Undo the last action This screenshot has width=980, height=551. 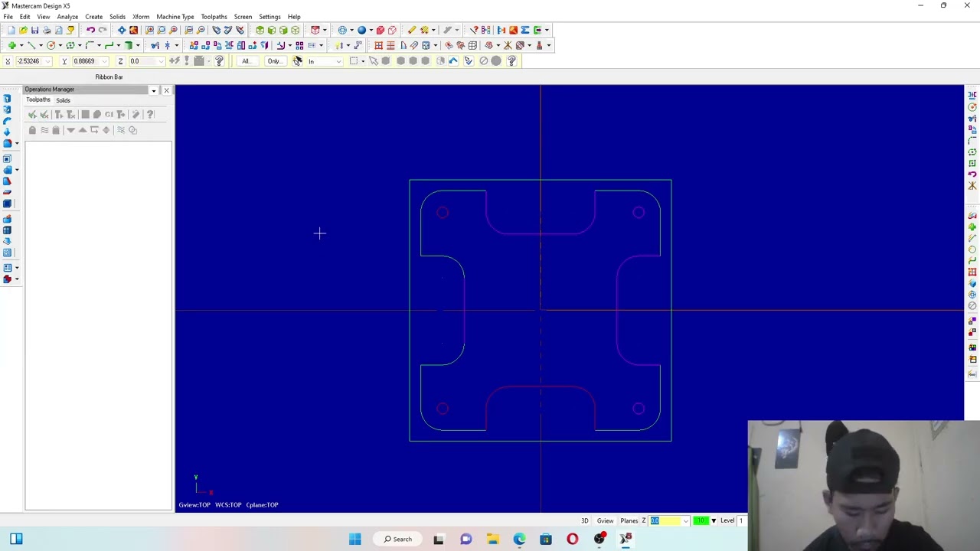(90, 30)
